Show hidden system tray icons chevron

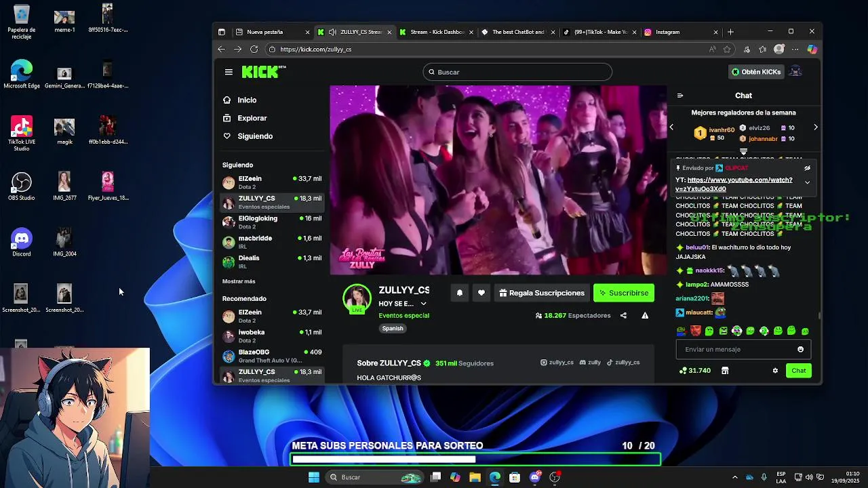(734, 477)
